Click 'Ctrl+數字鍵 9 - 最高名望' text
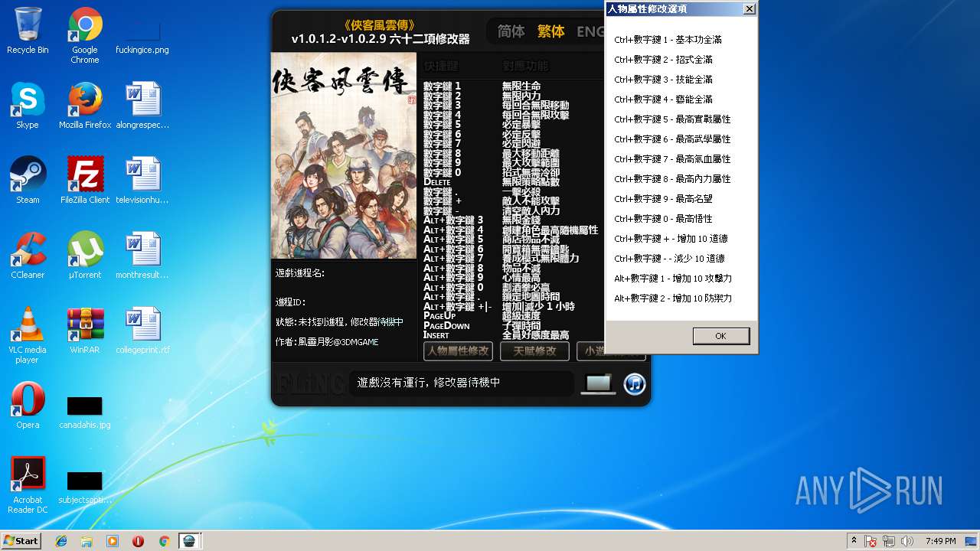 tap(663, 199)
